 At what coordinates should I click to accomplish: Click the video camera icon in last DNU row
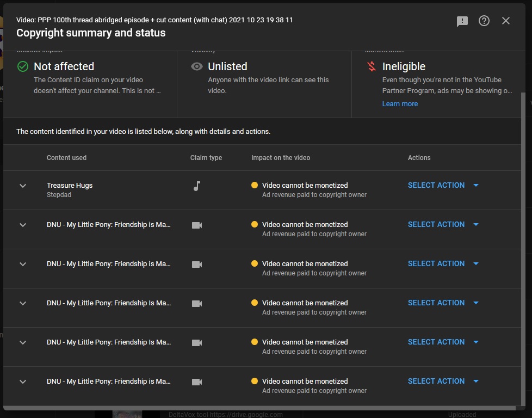click(197, 382)
